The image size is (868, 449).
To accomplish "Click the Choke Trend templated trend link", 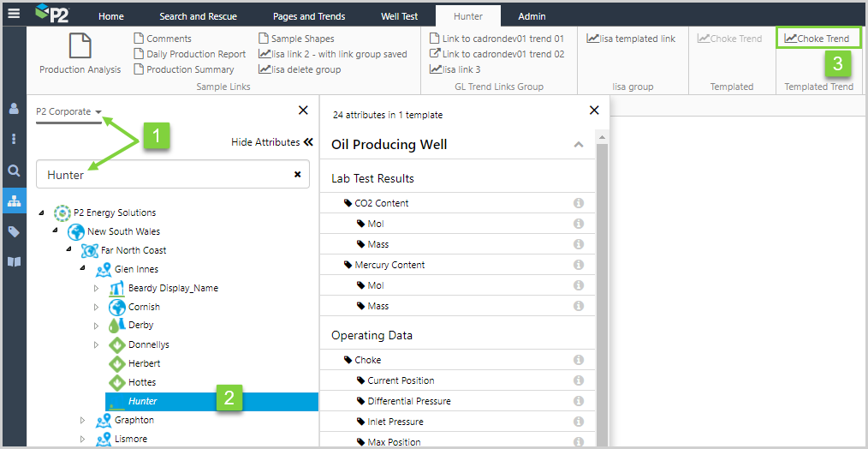I will (817, 39).
